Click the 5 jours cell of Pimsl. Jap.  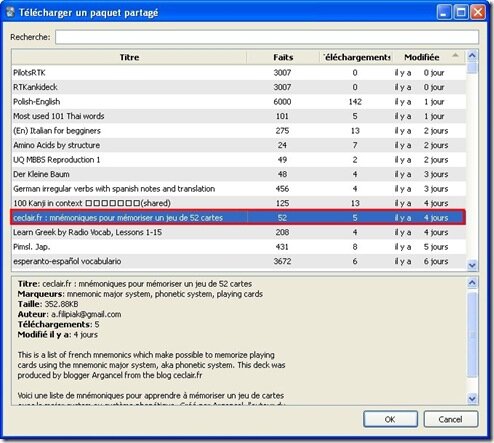click(436, 247)
